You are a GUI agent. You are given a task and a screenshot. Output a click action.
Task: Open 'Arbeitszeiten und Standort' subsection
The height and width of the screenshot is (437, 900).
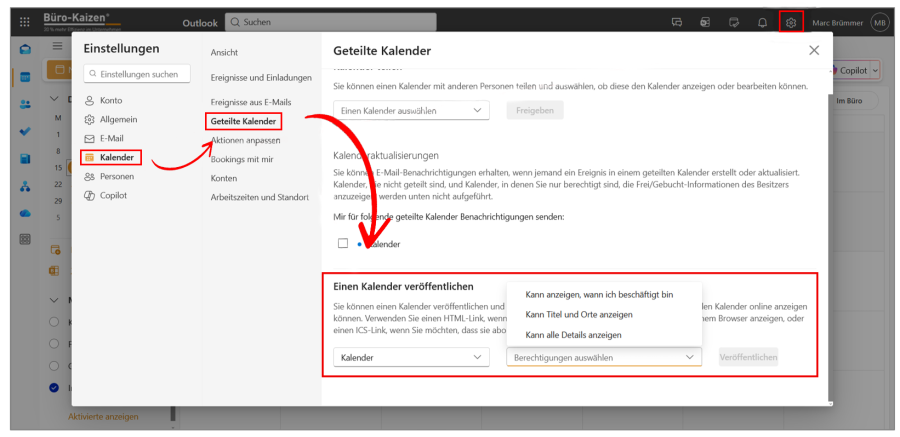click(259, 197)
